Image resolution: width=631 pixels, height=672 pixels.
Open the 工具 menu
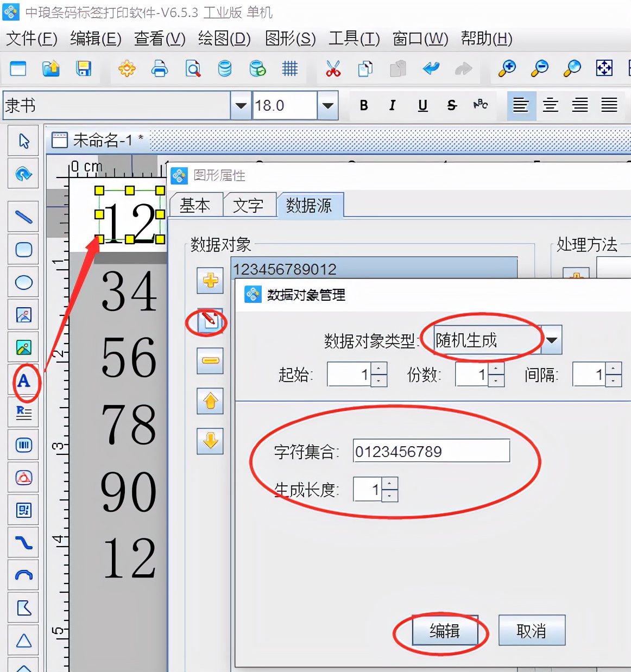coord(353,39)
